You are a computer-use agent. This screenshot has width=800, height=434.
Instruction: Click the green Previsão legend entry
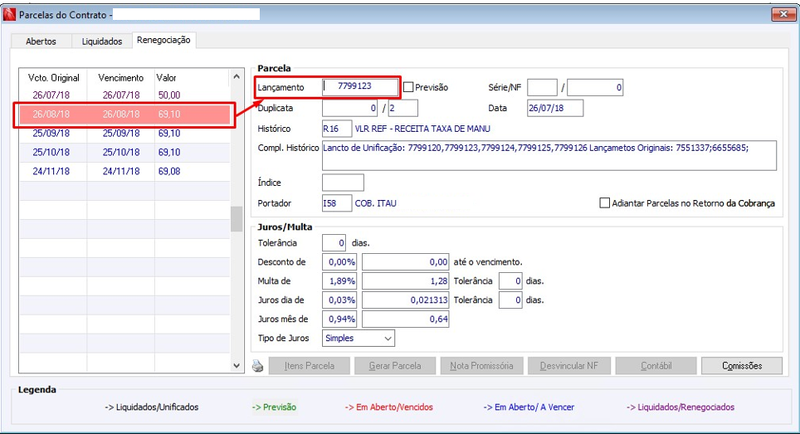click(x=274, y=407)
